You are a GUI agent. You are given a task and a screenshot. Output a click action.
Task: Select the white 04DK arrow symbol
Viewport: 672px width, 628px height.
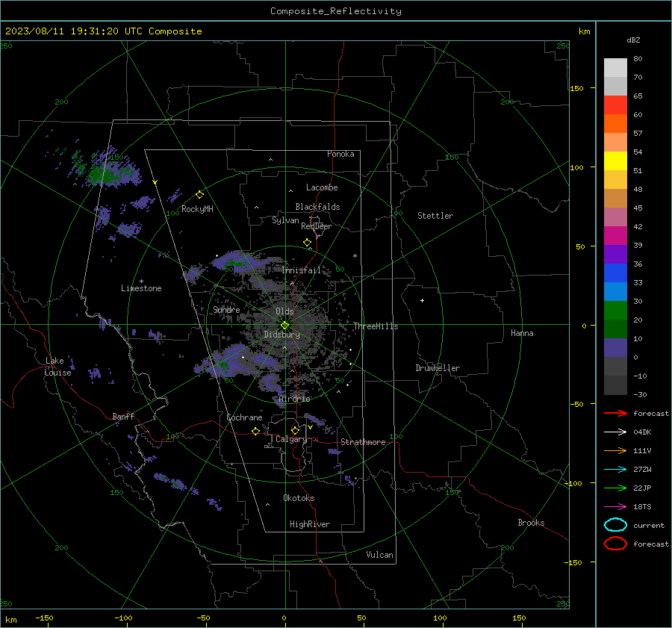[x=615, y=432]
